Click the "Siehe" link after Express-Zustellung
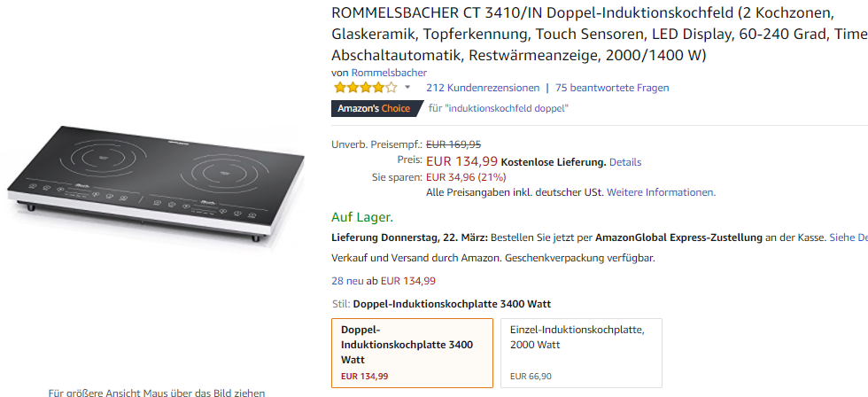The width and height of the screenshot is (868, 397). click(849, 237)
